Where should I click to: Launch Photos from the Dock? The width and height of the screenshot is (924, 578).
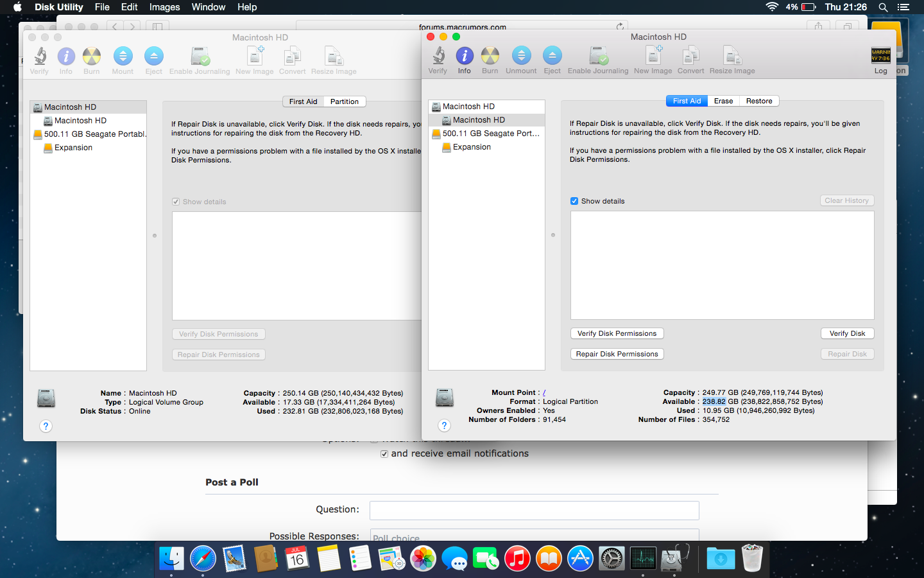click(423, 559)
